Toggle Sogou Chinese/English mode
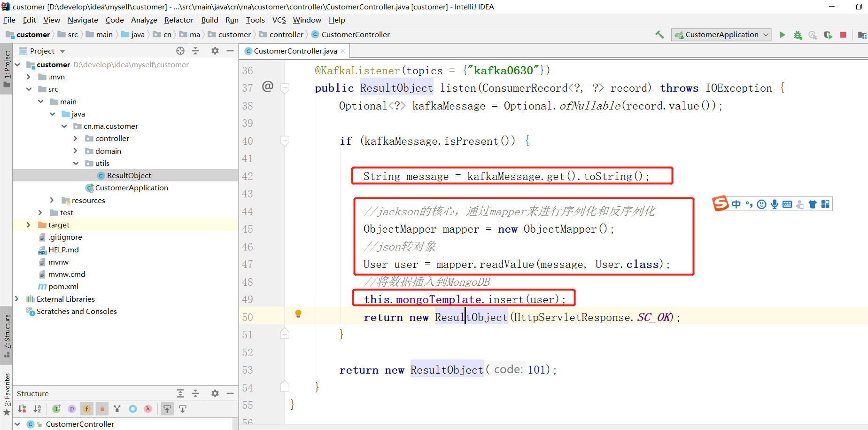The width and height of the screenshot is (868, 430). (736, 204)
